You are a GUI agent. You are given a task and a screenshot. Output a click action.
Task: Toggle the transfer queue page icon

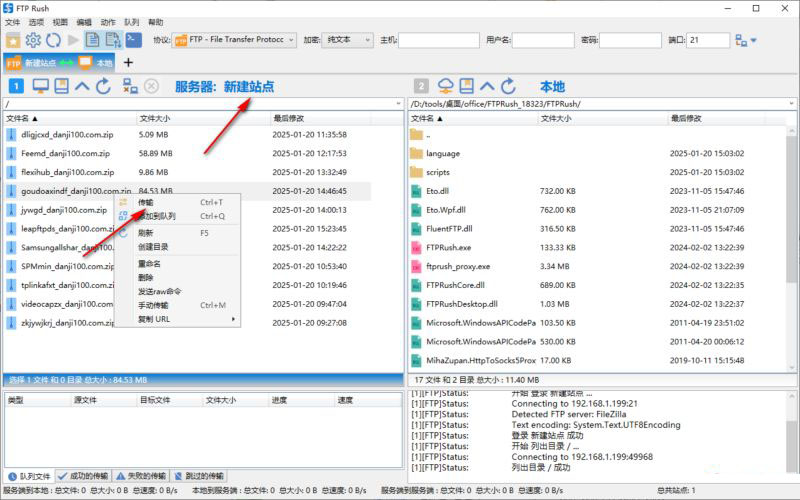click(x=113, y=40)
